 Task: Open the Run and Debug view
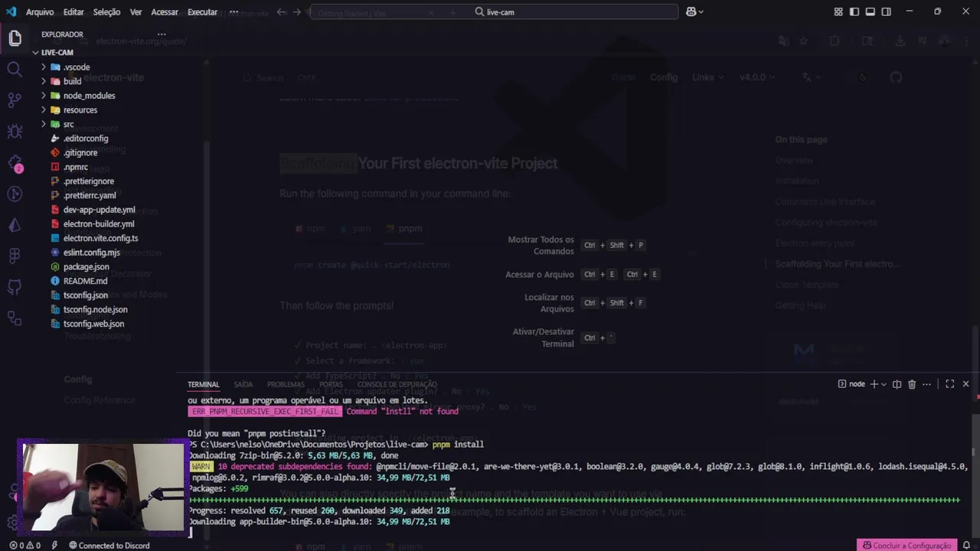pos(15,132)
